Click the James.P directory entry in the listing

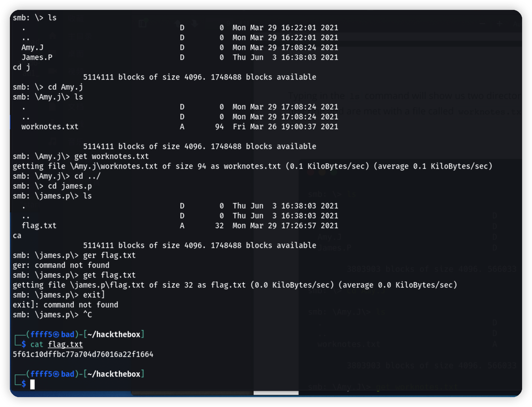(x=37, y=57)
